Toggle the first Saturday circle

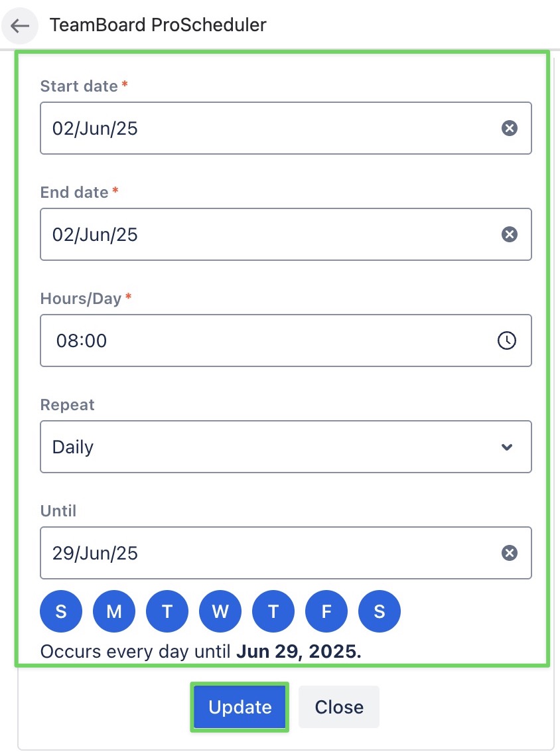(x=60, y=611)
